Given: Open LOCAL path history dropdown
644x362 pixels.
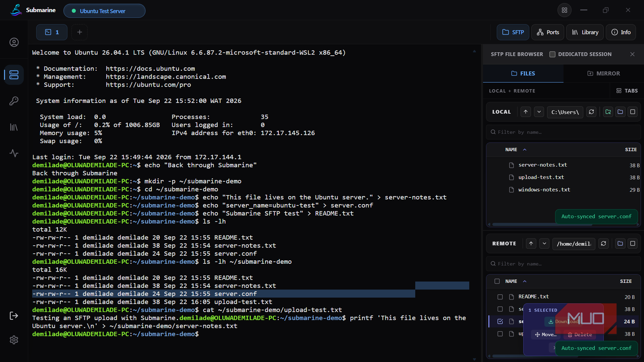Looking at the screenshot, I should tap(539, 112).
